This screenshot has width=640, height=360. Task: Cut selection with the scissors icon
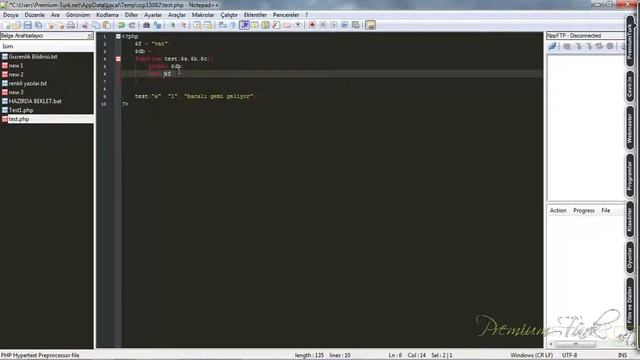84,25
